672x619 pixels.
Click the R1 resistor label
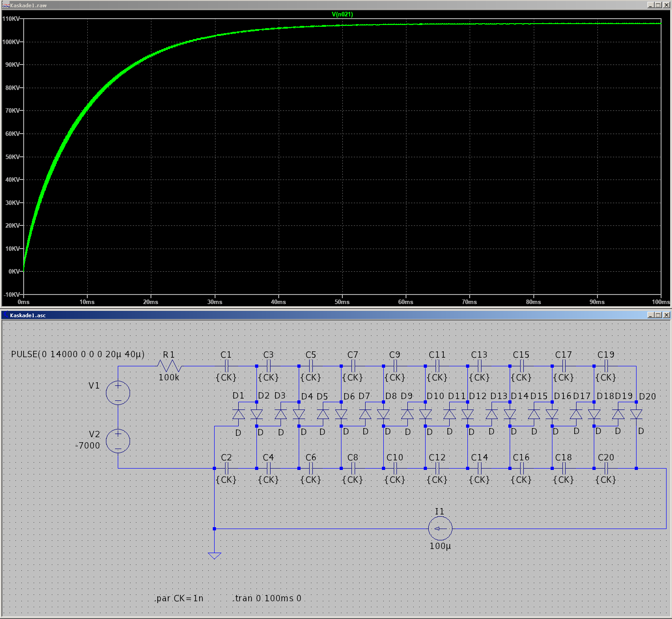(x=169, y=354)
